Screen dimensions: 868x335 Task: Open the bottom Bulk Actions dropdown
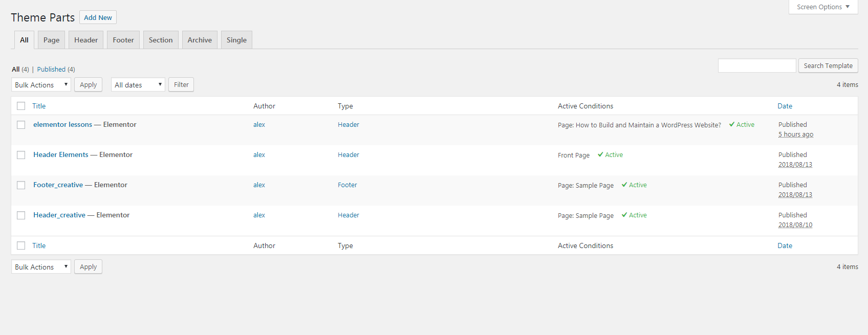pyautogui.click(x=41, y=267)
